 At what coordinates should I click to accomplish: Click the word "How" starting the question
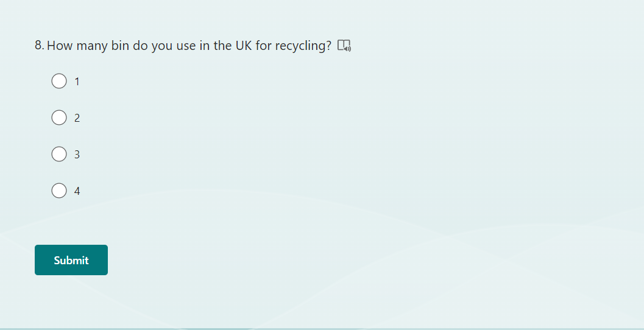coord(60,46)
